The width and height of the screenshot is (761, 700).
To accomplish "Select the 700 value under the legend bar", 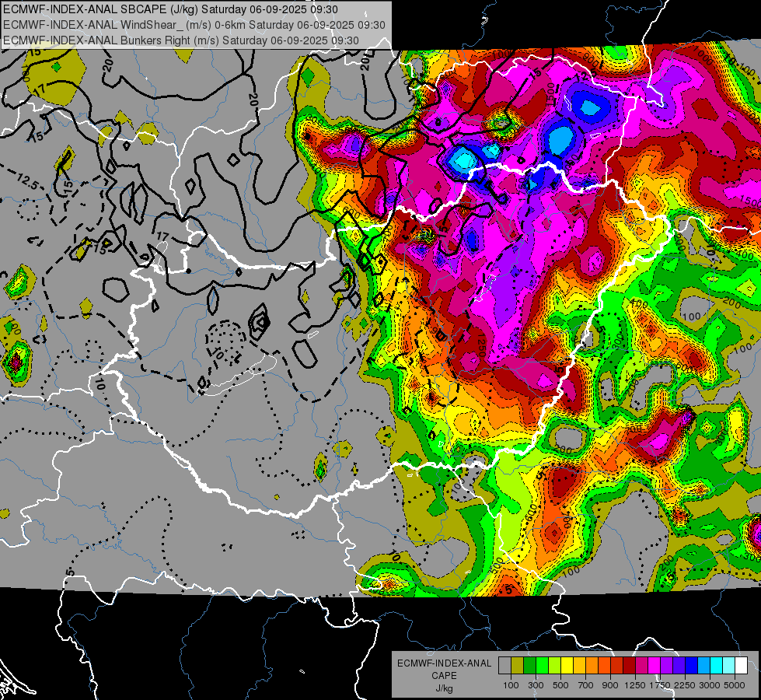I will coord(586,685).
